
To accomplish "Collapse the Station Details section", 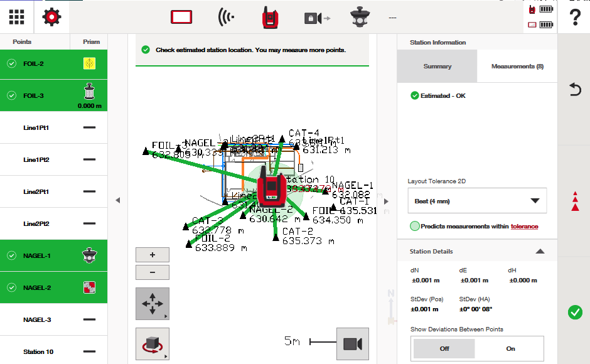I will coord(540,251).
